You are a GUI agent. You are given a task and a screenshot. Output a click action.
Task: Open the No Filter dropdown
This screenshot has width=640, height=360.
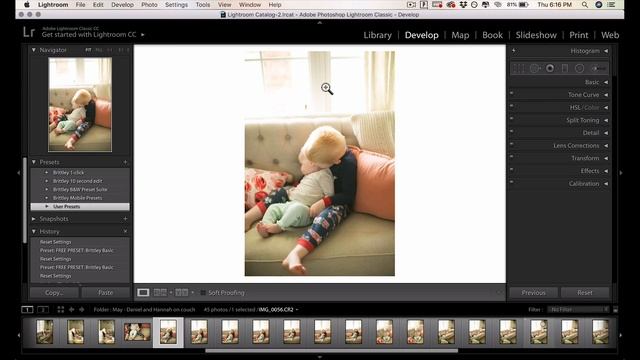579,310
